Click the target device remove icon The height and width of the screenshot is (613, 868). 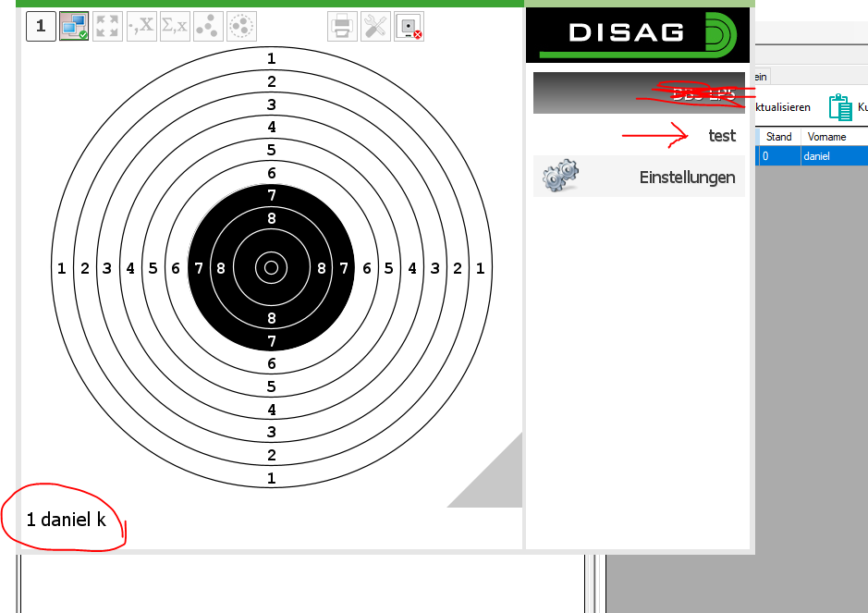click(409, 27)
